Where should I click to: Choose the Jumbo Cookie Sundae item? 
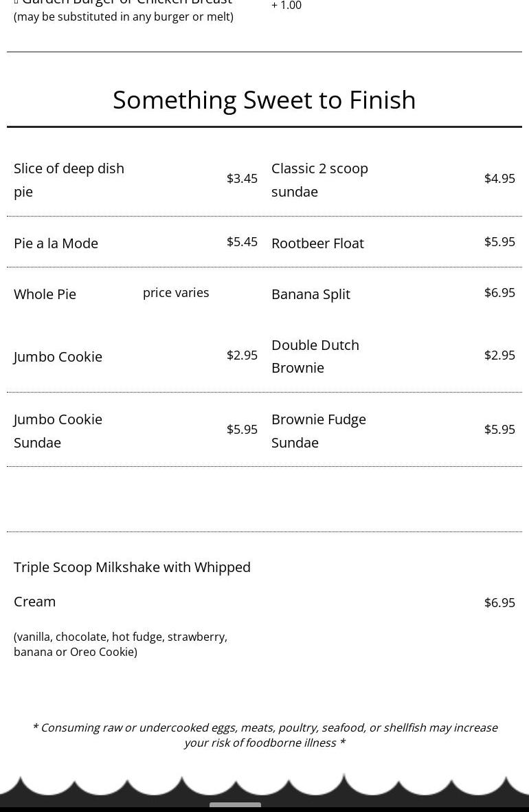[x=58, y=430]
